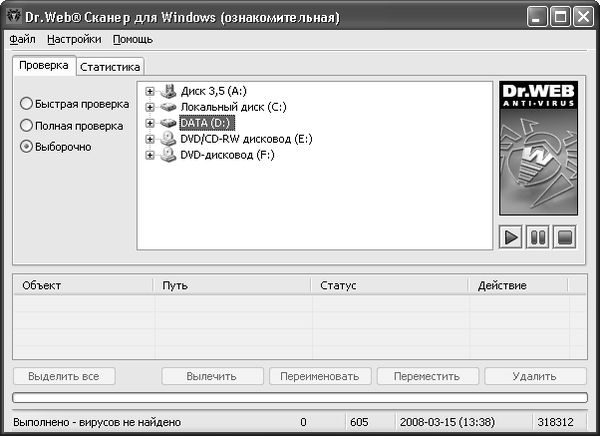600x436 pixels.
Task: Click the floppy Disk 3,5 (A:) icon
Action: (168, 92)
